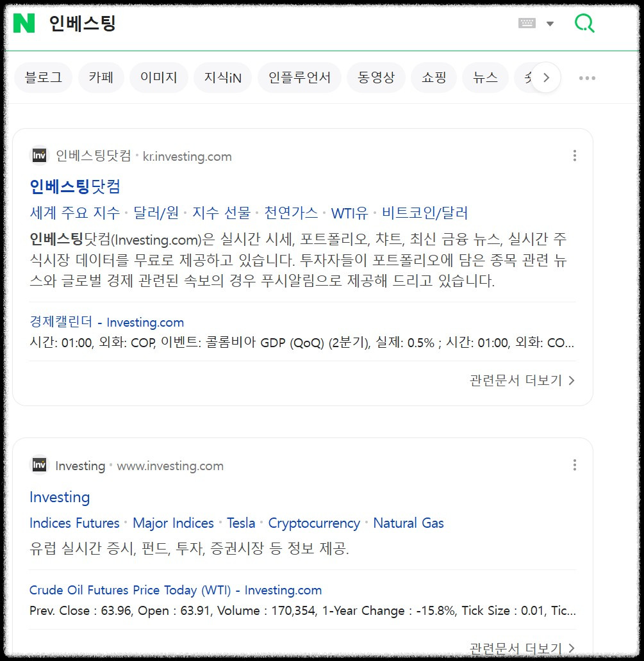The width and height of the screenshot is (644, 661).
Task: Switch to the 쇼핑 tab
Action: click(x=434, y=78)
